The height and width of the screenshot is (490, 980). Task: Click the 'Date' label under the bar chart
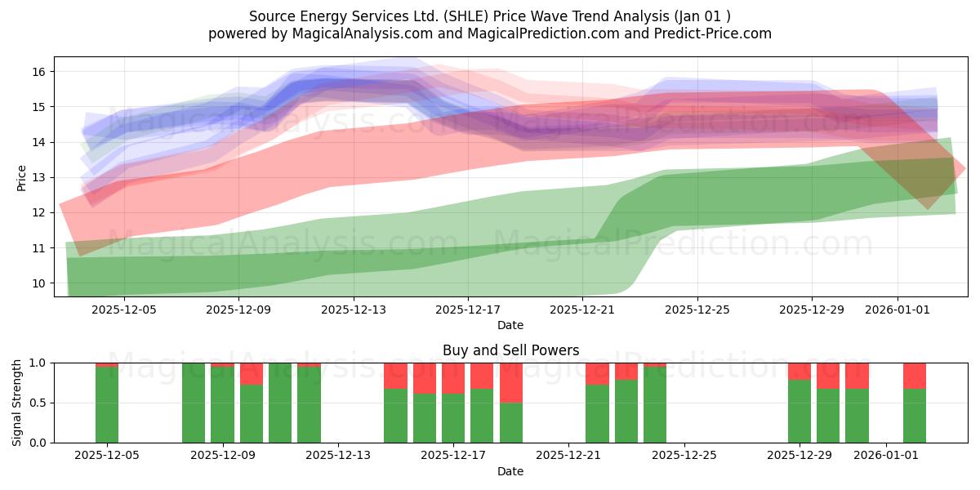coord(510,471)
